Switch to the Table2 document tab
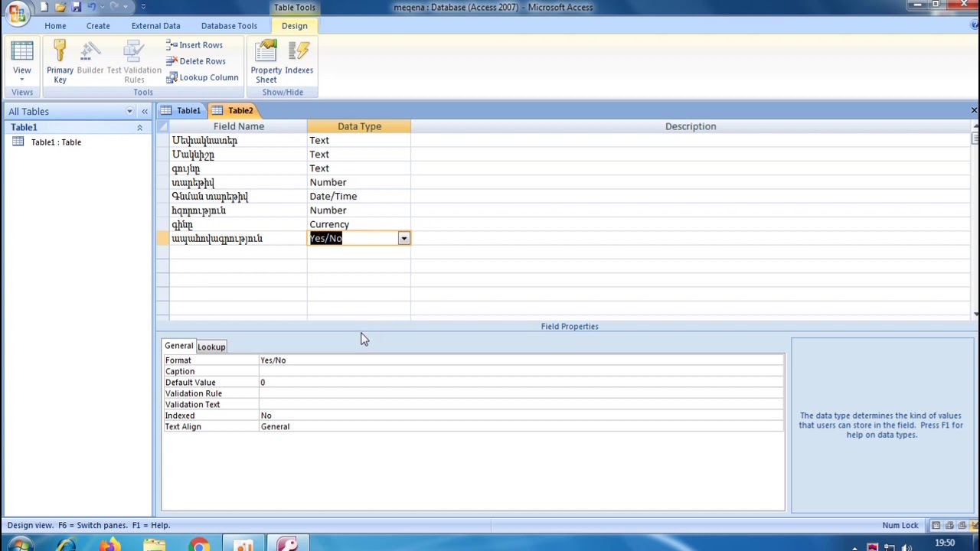 pyautogui.click(x=233, y=111)
